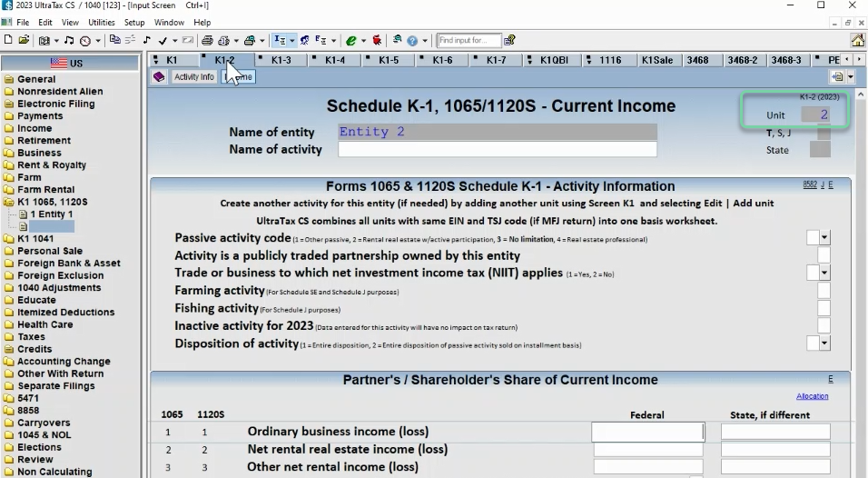Open the net investment income tax dropdown
The height and width of the screenshot is (478, 868).
pyautogui.click(x=824, y=273)
